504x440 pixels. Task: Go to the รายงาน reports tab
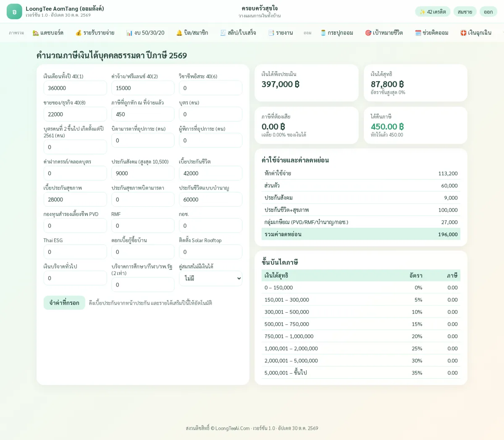[281, 33]
